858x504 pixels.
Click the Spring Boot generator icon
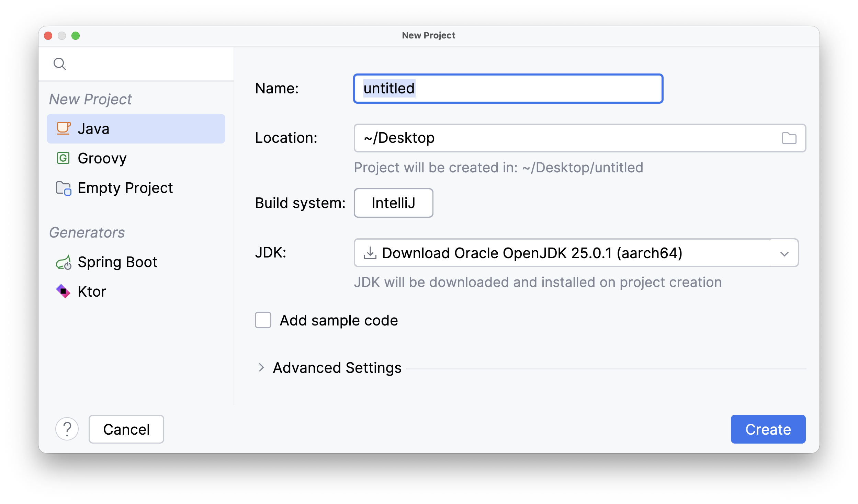(x=65, y=262)
